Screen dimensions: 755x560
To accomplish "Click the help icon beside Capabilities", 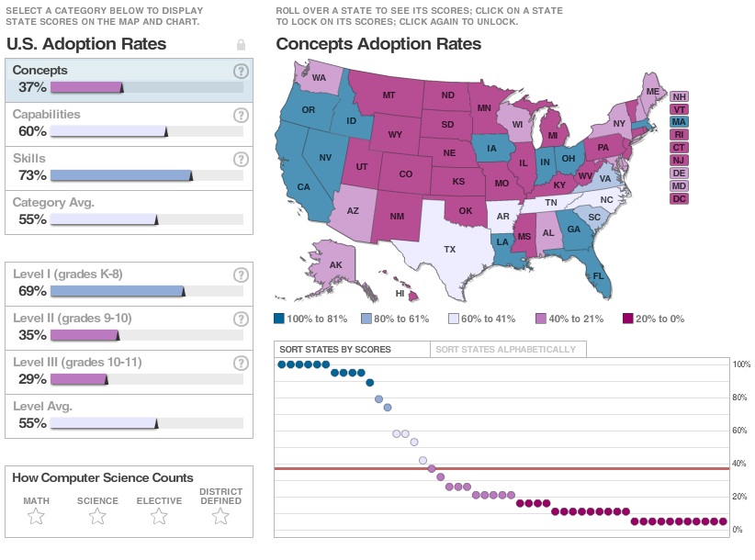I will (x=241, y=116).
